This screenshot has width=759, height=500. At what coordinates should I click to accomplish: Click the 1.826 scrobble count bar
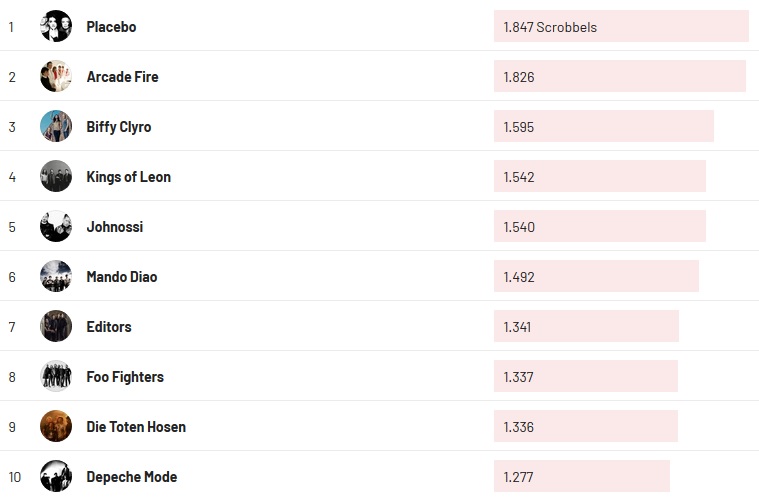[619, 77]
